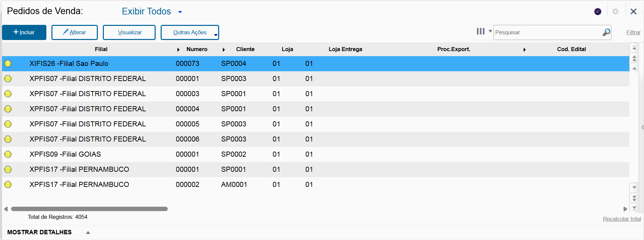Screen dimensions: 644x240
Task: Sort by the Numero column header
Action: 197,49
